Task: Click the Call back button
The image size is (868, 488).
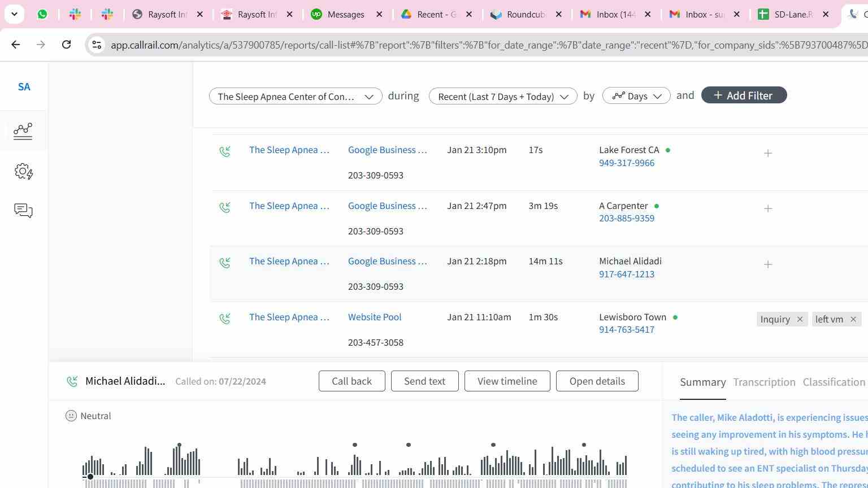Action: click(x=351, y=381)
